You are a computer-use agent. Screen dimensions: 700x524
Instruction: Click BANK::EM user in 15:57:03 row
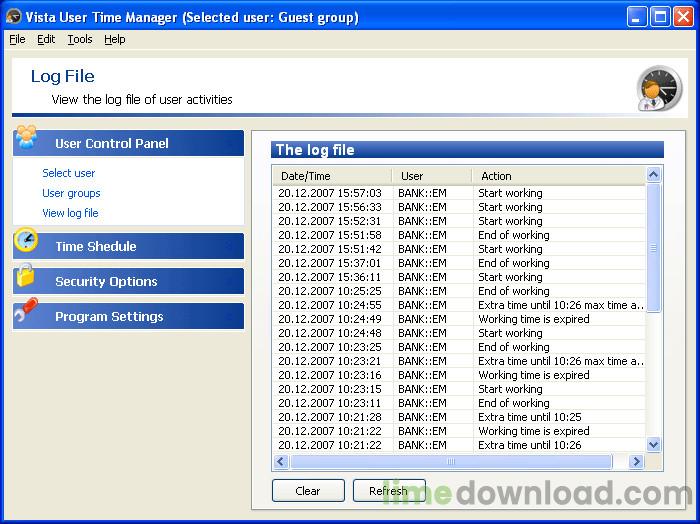tap(422, 193)
